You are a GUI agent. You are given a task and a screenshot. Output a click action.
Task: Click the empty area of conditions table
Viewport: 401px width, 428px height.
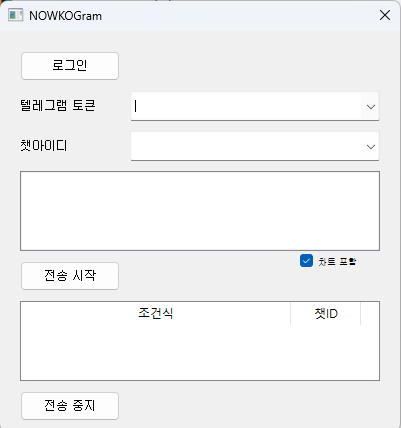coord(200,352)
